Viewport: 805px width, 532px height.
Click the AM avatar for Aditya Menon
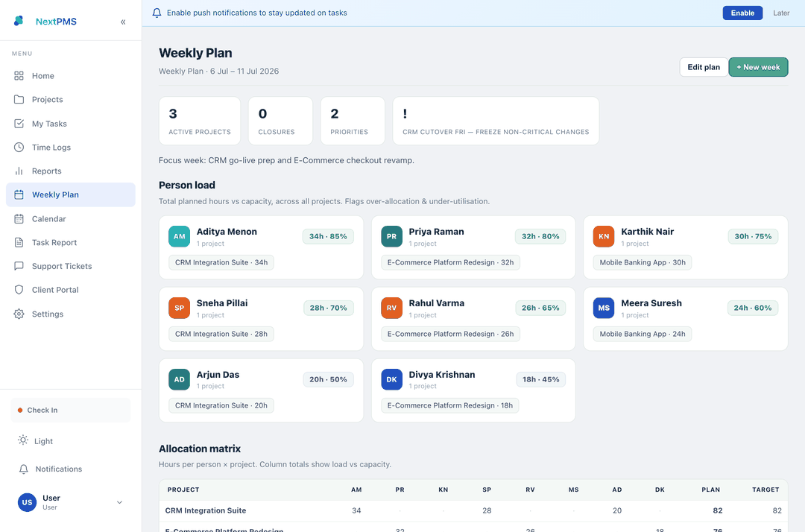179,236
